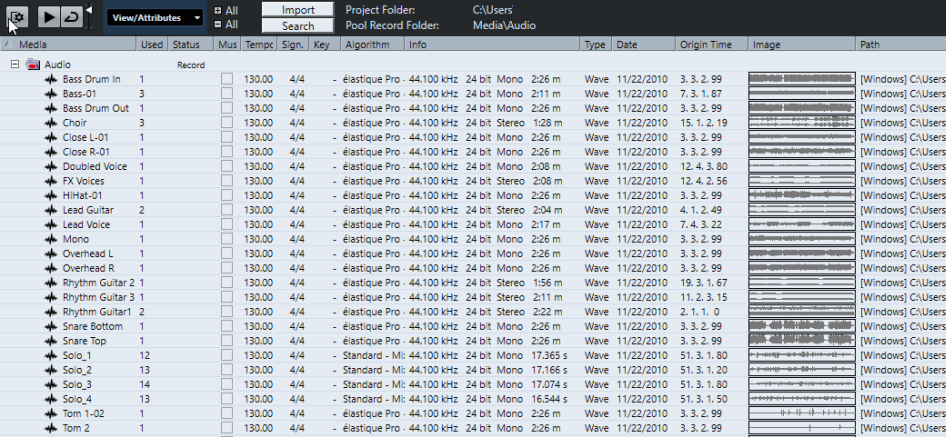The width and height of the screenshot is (946, 437).
Task: Click the Path column header
Action: click(900, 44)
